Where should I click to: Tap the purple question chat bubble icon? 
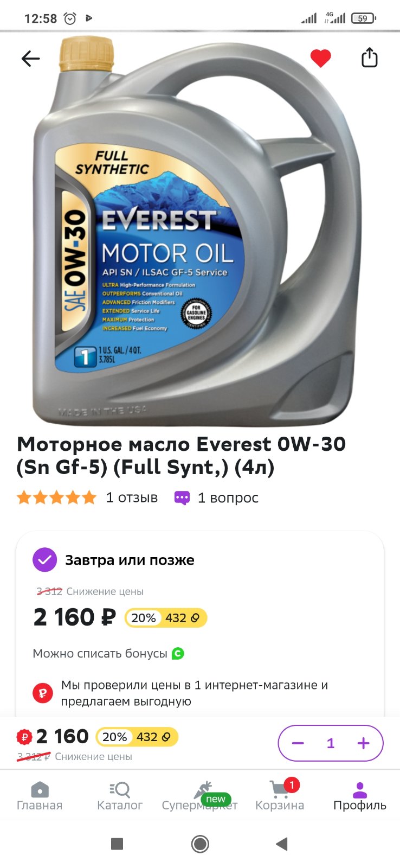pos(182,498)
